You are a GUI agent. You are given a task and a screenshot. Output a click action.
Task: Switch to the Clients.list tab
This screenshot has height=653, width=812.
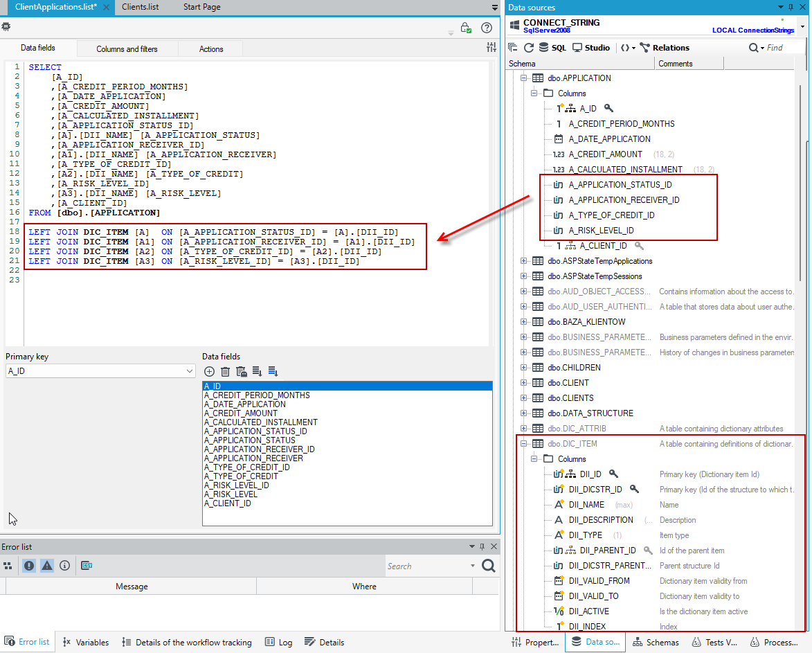(x=141, y=7)
